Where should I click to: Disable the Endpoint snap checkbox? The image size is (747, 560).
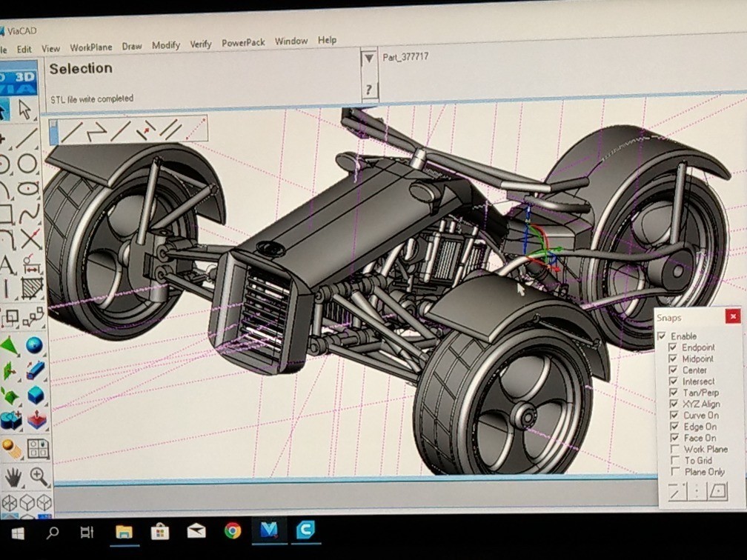(673, 347)
